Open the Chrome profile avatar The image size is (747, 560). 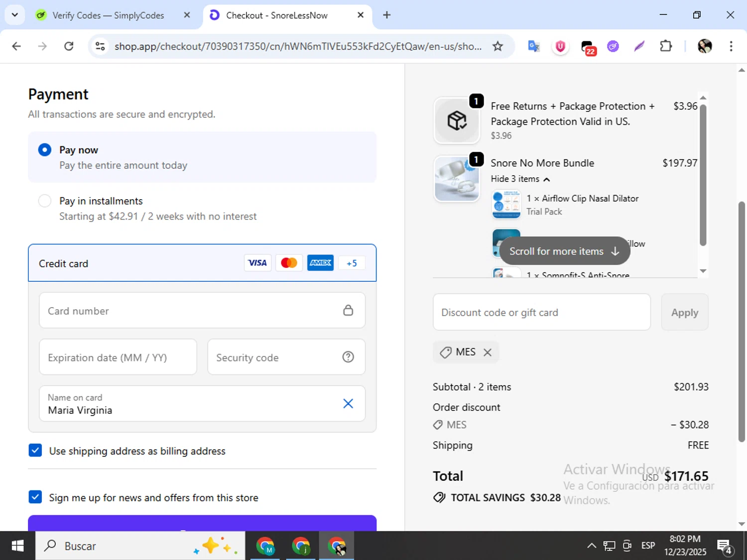click(705, 46)
